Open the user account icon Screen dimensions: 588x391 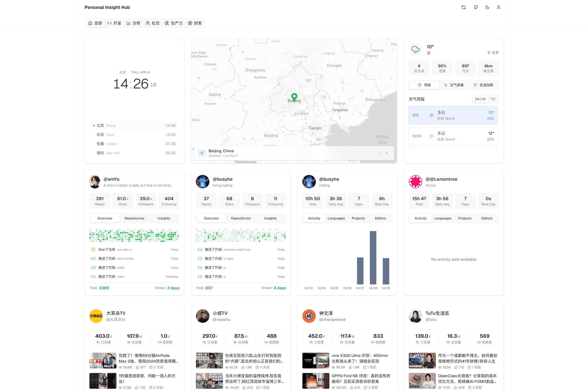coord(499,7)
